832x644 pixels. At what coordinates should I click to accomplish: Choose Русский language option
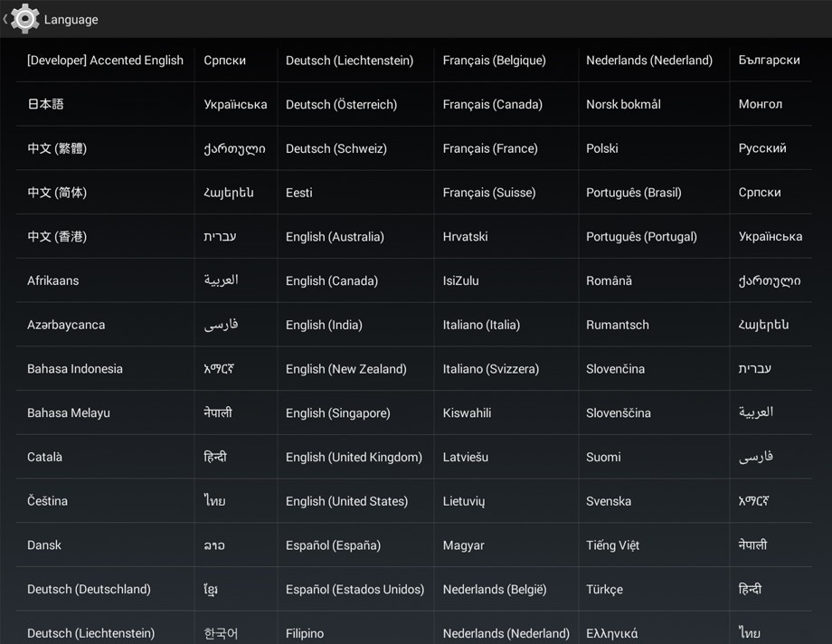coord(762,148)
